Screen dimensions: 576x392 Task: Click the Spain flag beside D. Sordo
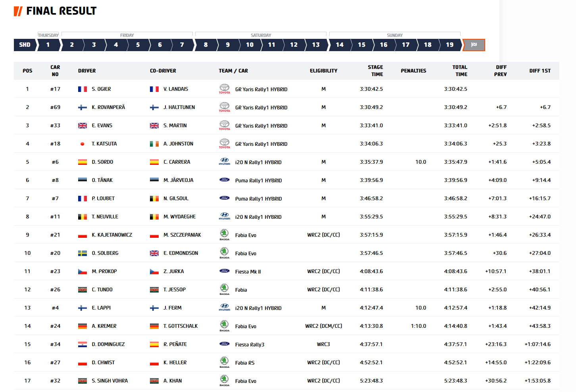point(83,162)
